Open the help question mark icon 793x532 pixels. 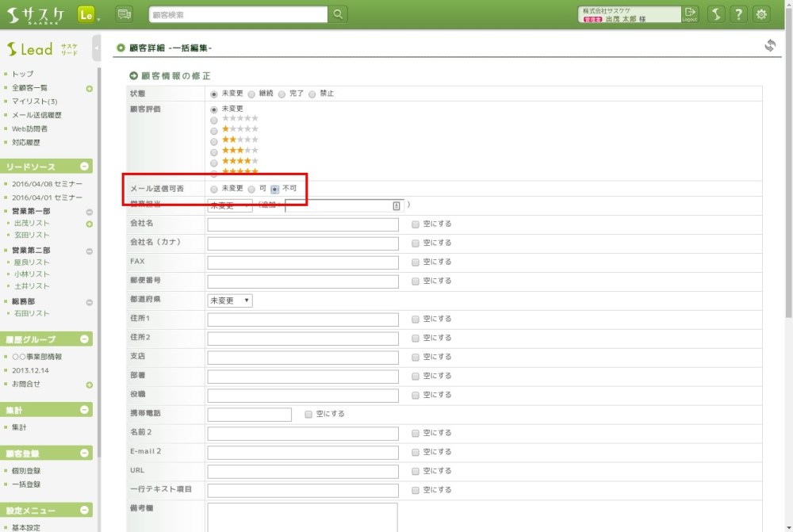tap(738, 14)
